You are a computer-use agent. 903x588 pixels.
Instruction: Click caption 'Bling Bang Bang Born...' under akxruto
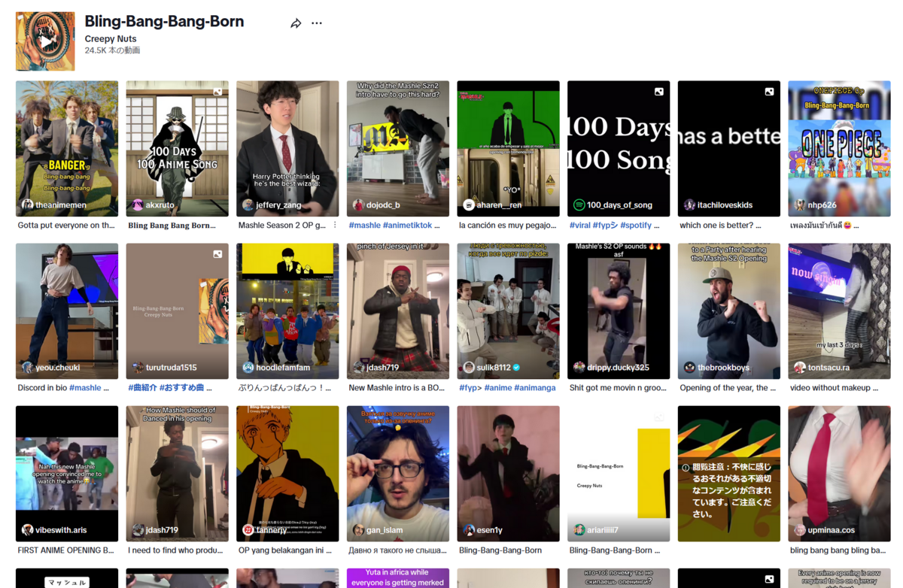[x=172, y=225]
